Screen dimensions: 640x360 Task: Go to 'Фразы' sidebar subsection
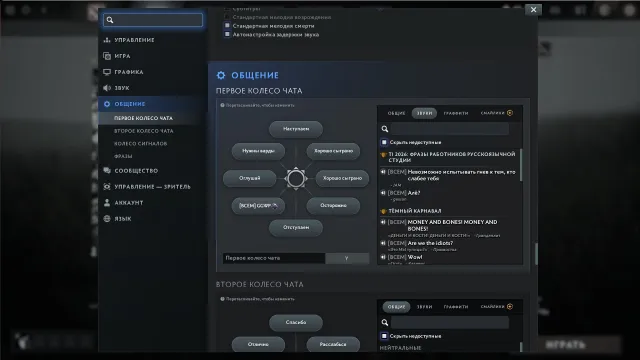coord(123,156)
